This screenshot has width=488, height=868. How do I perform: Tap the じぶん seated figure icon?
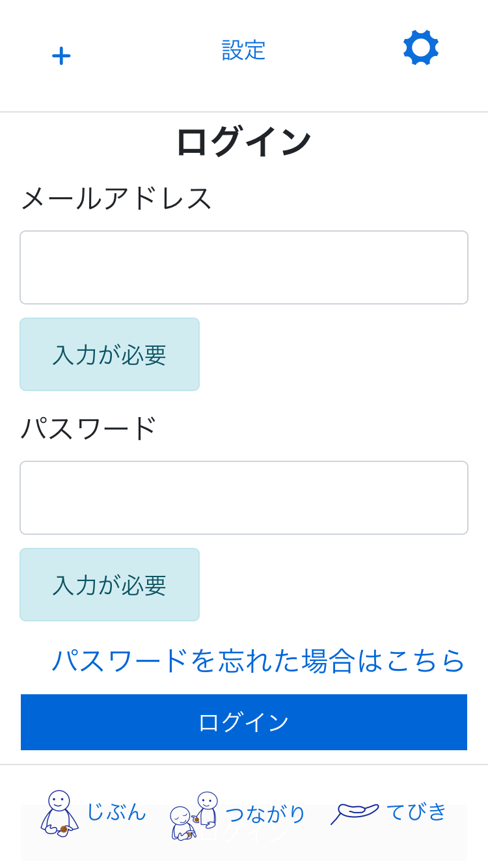[59, 813]
